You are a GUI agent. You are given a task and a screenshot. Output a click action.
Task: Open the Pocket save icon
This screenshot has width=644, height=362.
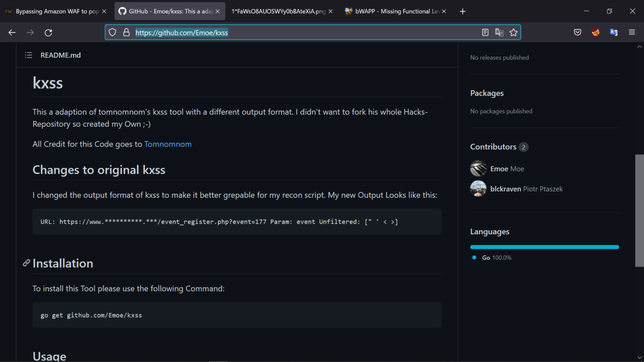coord(577,33)
